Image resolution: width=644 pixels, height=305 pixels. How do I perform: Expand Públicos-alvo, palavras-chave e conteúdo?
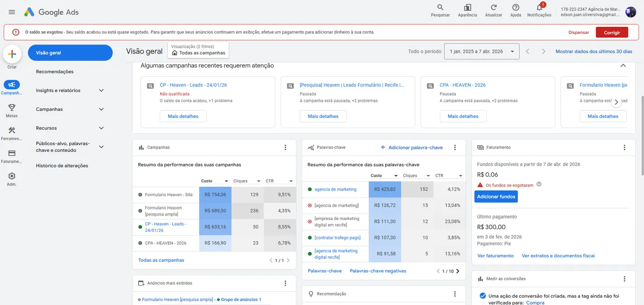coord(102,147)
